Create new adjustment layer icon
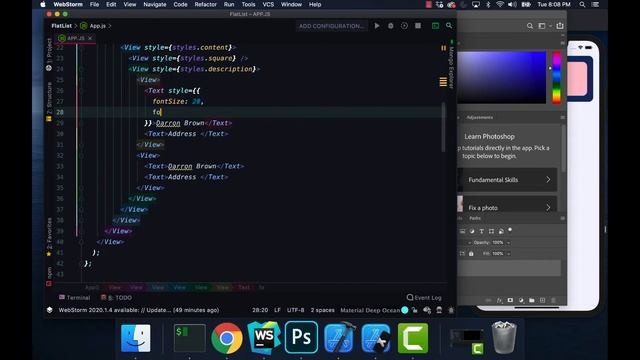This screenshot has height=360, width=640. 521,300
